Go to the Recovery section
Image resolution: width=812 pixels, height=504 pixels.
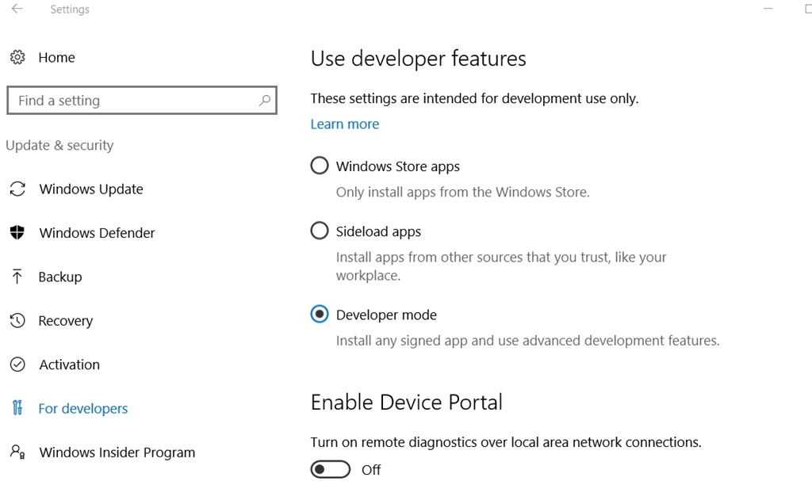66,321
